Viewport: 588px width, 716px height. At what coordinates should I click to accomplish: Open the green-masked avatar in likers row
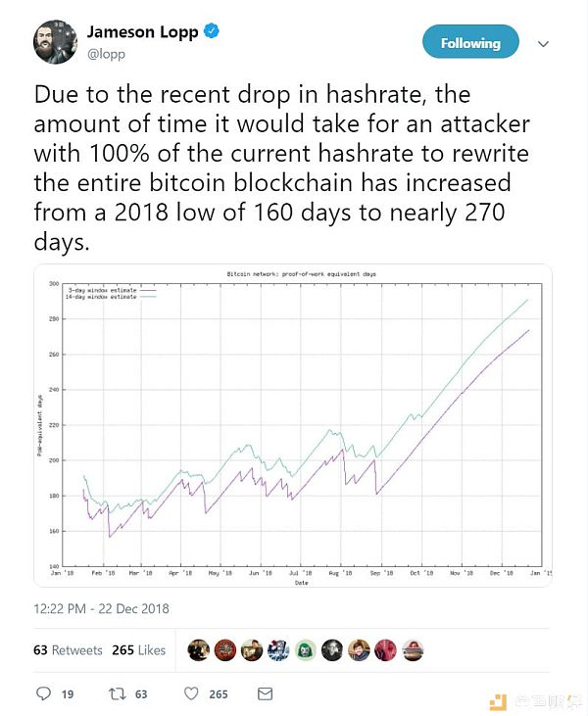[x=306, y=649]
